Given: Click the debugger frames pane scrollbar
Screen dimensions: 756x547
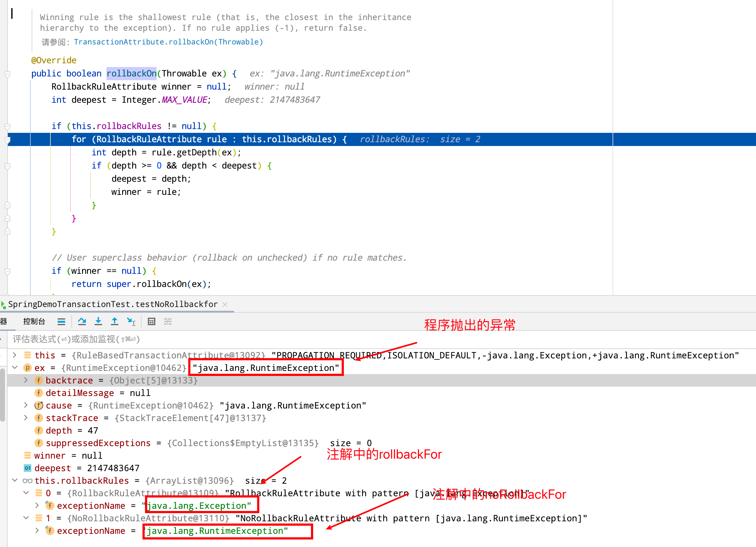Looking at the screenshot, I should pyautogui.click(x=3, y=395).
